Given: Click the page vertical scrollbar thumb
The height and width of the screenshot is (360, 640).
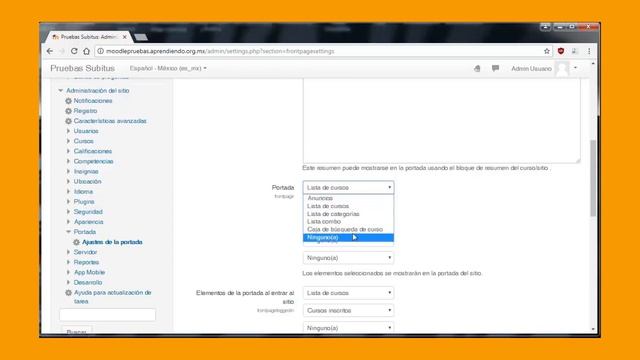Looking at the screenshot, I should click(x=593, y=178).
